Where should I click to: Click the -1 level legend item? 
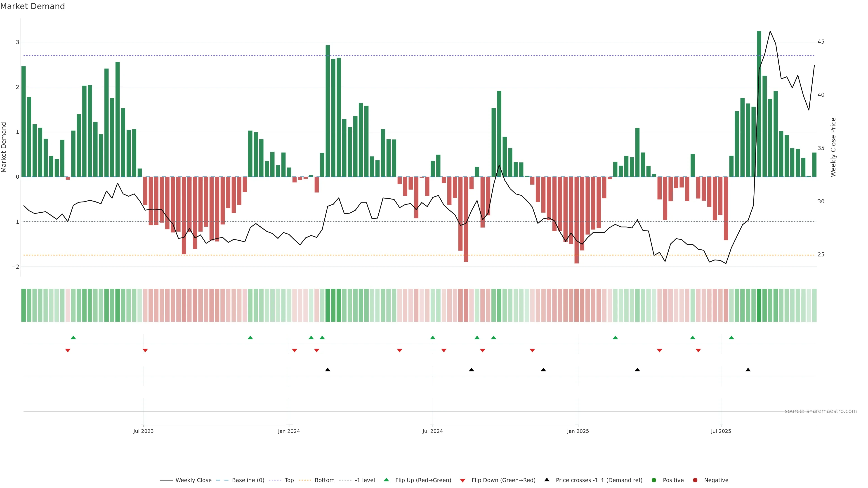coord(365,480)
